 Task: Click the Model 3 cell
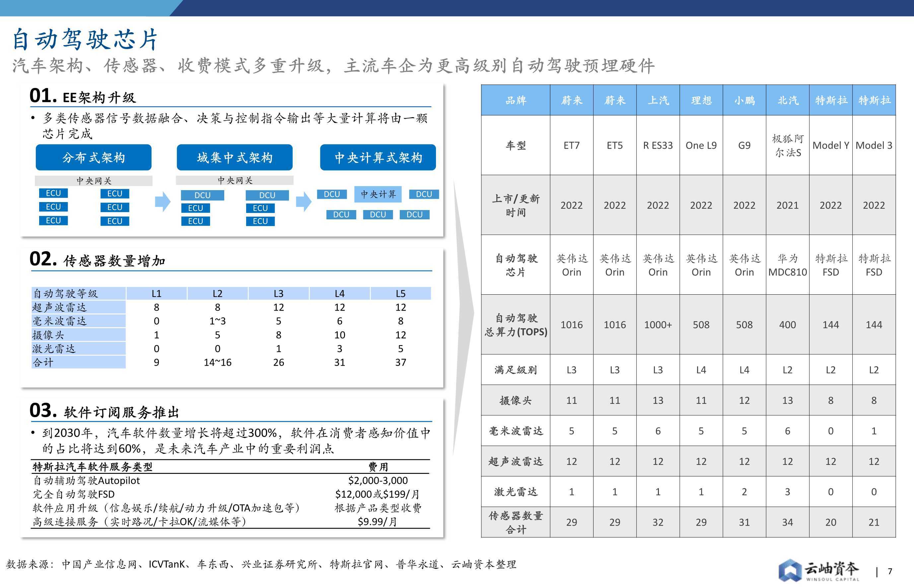(874, 145)
